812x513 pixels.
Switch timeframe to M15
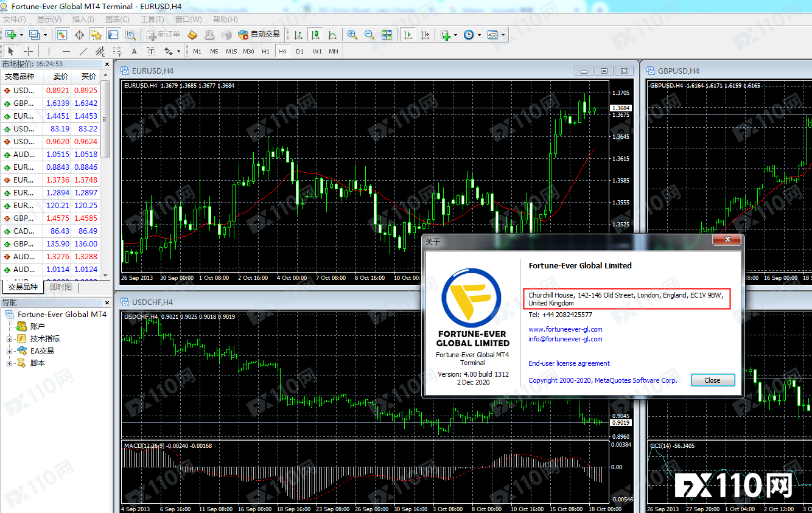coord(231,51)
